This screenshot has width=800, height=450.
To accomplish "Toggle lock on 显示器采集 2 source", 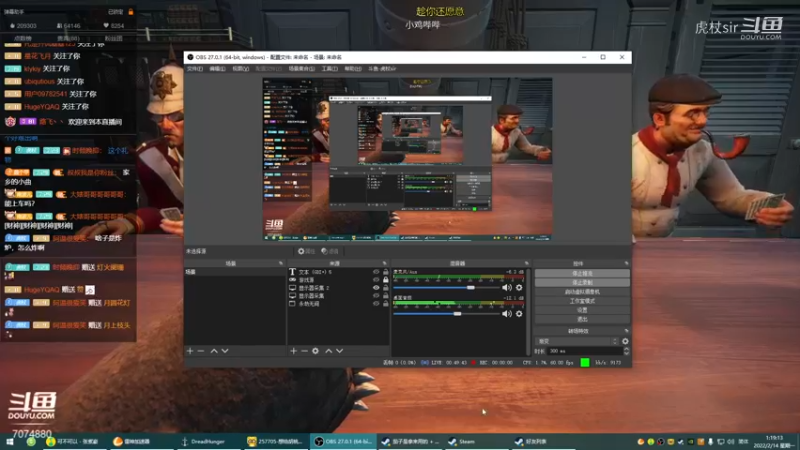I will tap(386, 288).
